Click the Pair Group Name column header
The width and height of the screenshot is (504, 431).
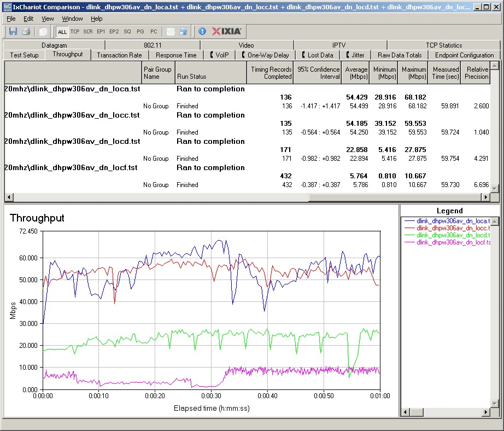[x=158, y=73]
